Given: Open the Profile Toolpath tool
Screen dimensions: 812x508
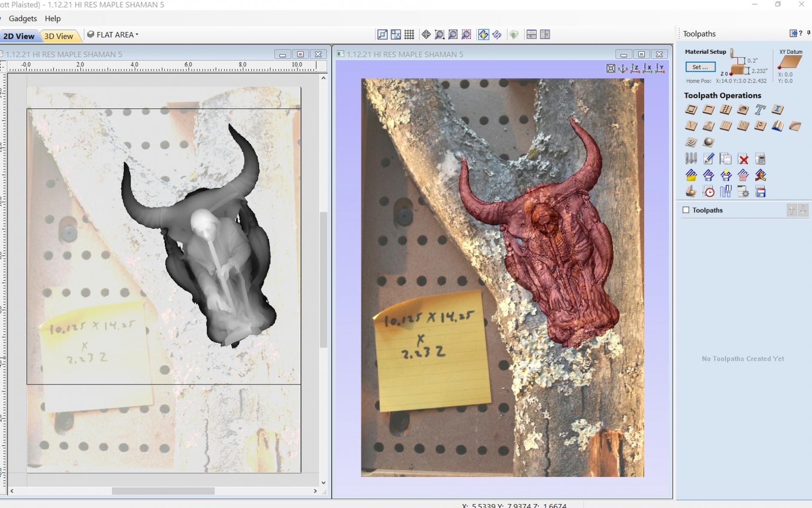Looking at the screenshot, I should coord(691,109).
